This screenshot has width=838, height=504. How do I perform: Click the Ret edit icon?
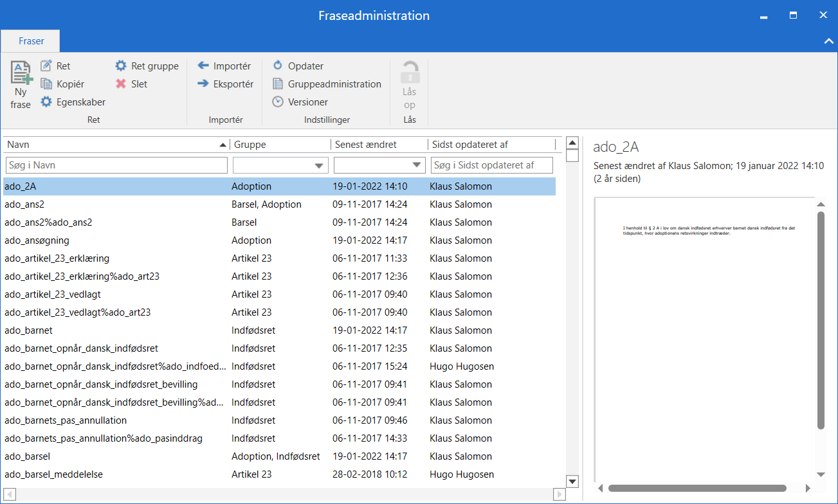[x=46, y=66]
